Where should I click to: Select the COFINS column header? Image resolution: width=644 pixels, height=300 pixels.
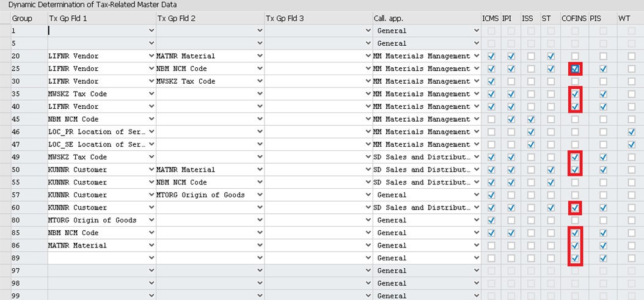(x=574, y=18)
